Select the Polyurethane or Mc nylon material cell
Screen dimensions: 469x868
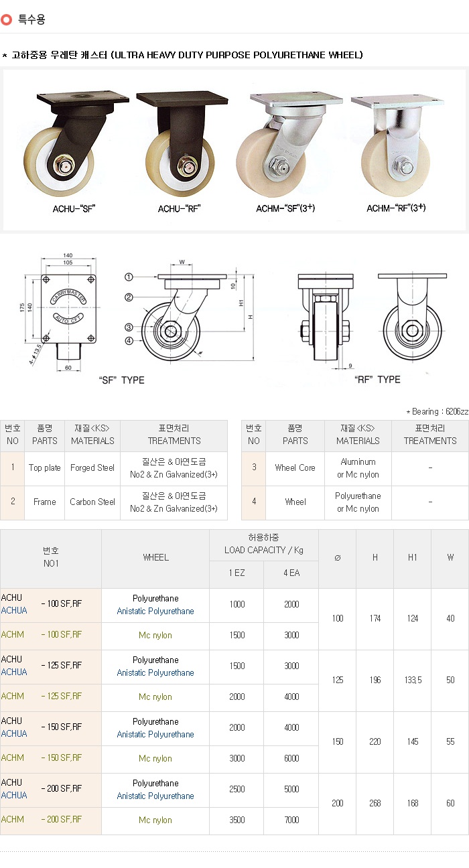tap(358, 502)
